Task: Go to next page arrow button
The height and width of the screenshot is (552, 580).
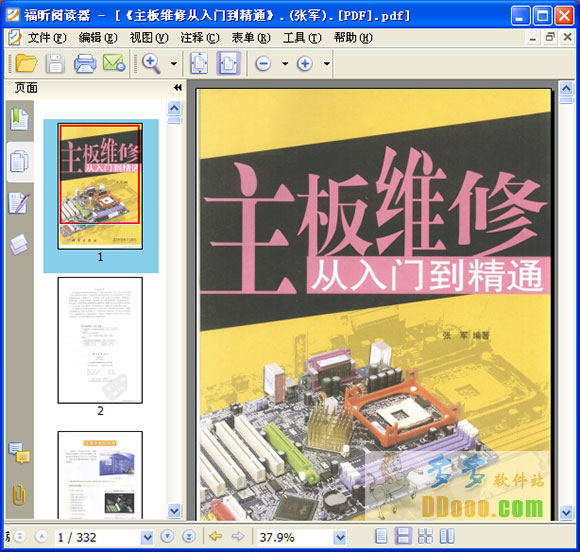Action: [167, 536]
